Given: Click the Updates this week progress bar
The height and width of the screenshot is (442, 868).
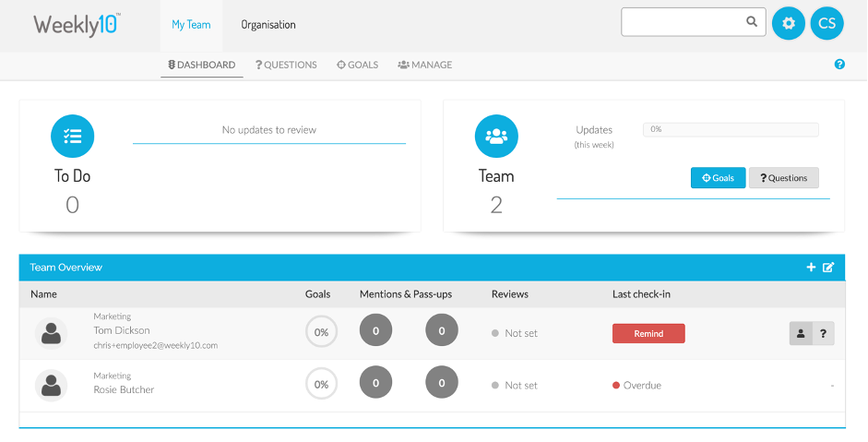Looking at the screenshot, I should (x=731, y=130).
